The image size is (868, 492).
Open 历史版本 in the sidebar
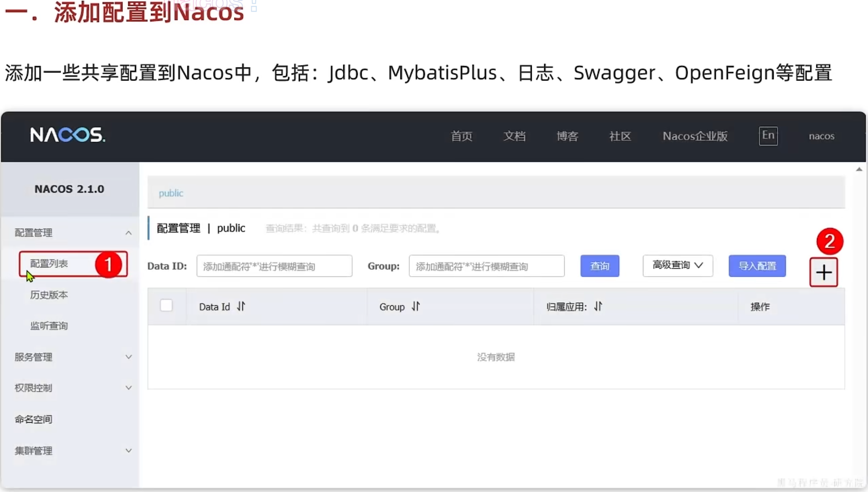[49, 295]
